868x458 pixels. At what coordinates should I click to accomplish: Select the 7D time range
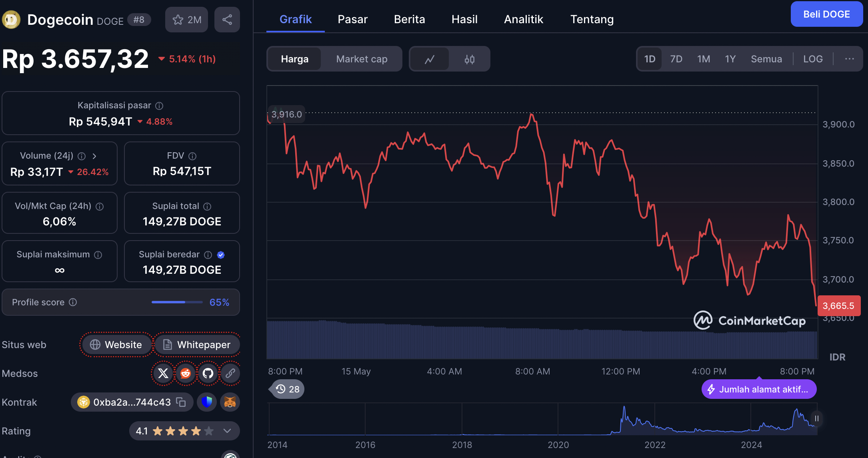click(x=676, y=59)
